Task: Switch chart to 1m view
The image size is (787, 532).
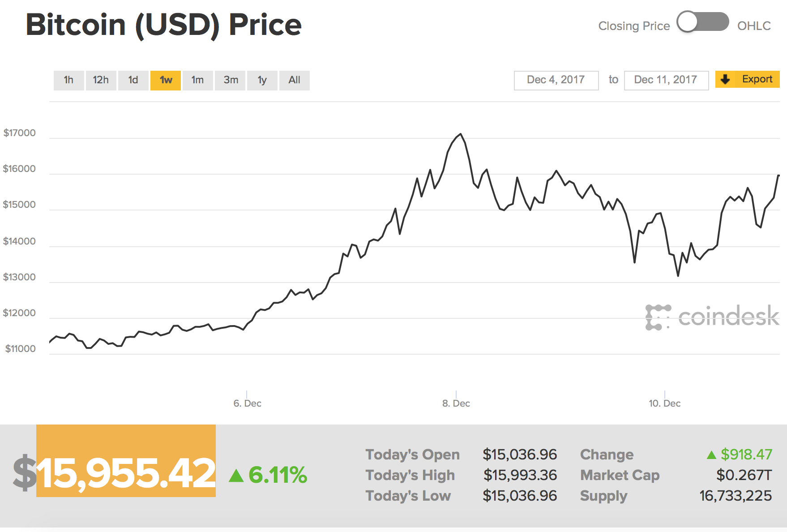Action: pos(197,80)
